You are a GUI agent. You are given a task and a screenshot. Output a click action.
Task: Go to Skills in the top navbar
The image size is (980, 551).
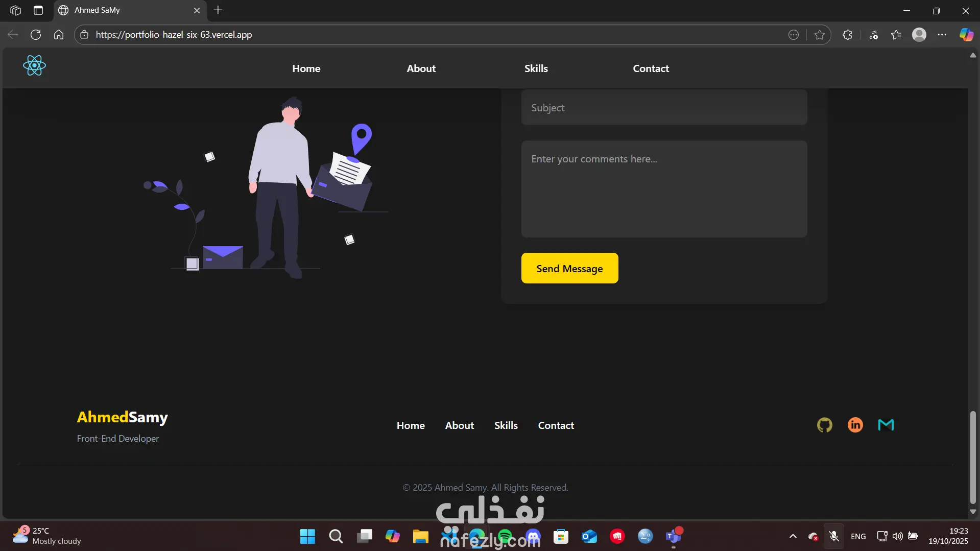coord(536,68)
